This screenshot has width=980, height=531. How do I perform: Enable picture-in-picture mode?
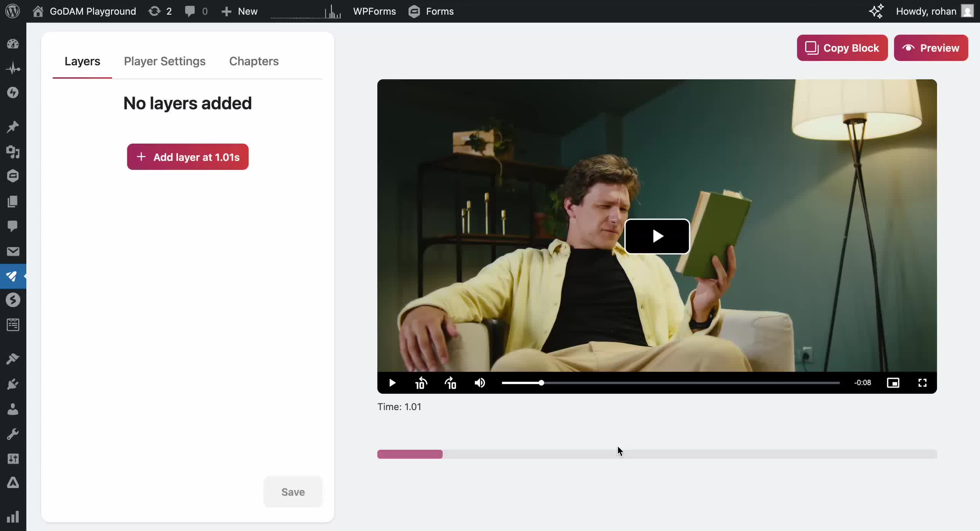(x=893, y=383)
